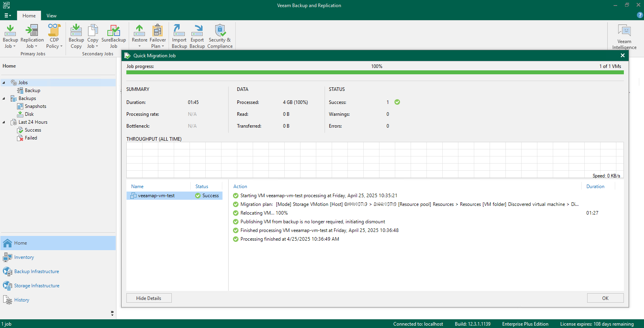Select the Last 24 Hours node
This screenshot has height=328, width=644.
pos(33,122)
